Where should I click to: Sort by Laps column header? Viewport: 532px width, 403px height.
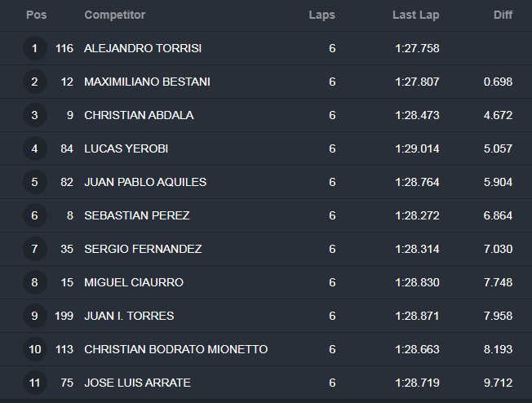[322, 15]
